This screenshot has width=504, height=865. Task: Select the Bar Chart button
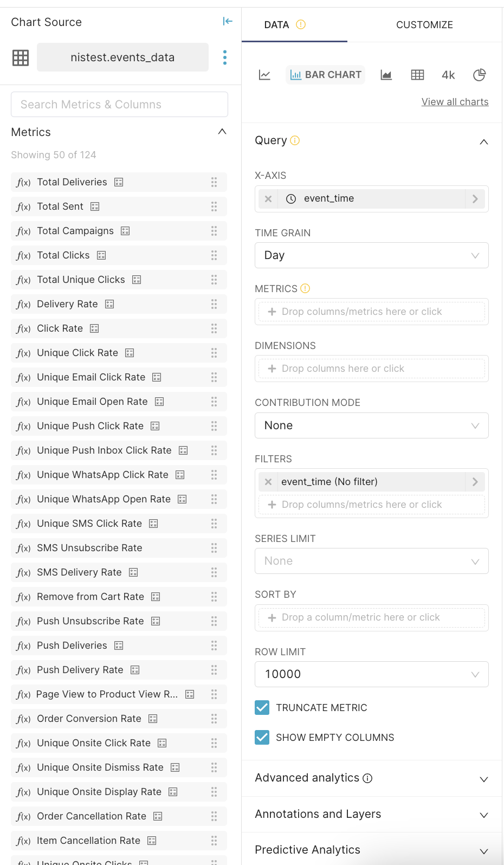(x=326, y=75)
